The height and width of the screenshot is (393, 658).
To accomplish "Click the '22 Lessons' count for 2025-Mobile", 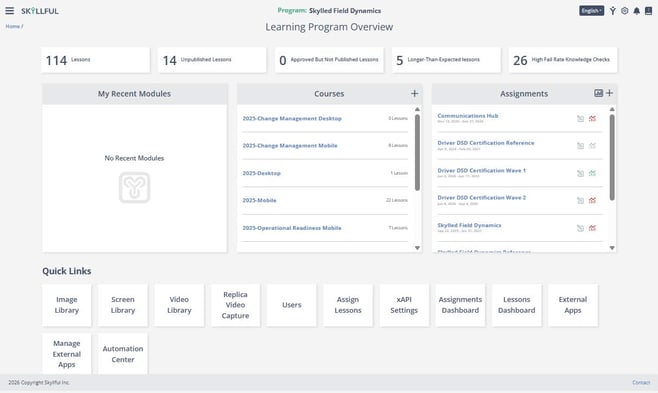I will point(397,200).
